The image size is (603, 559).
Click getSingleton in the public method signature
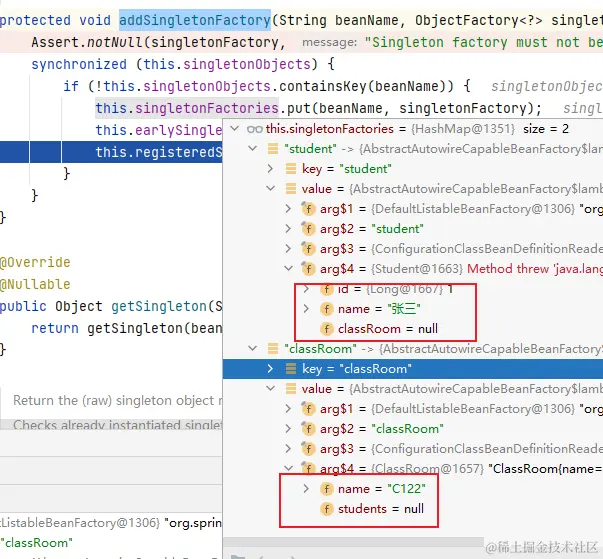tap(159, 306)
